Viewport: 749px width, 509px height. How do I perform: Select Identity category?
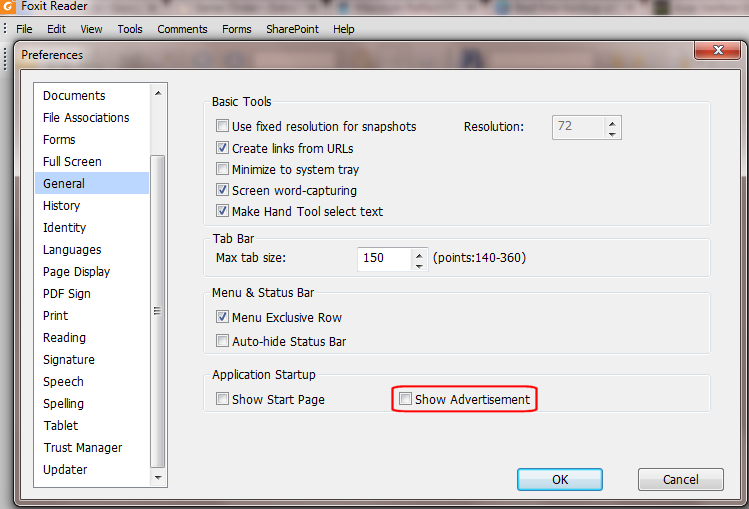(x=92, y=227)
